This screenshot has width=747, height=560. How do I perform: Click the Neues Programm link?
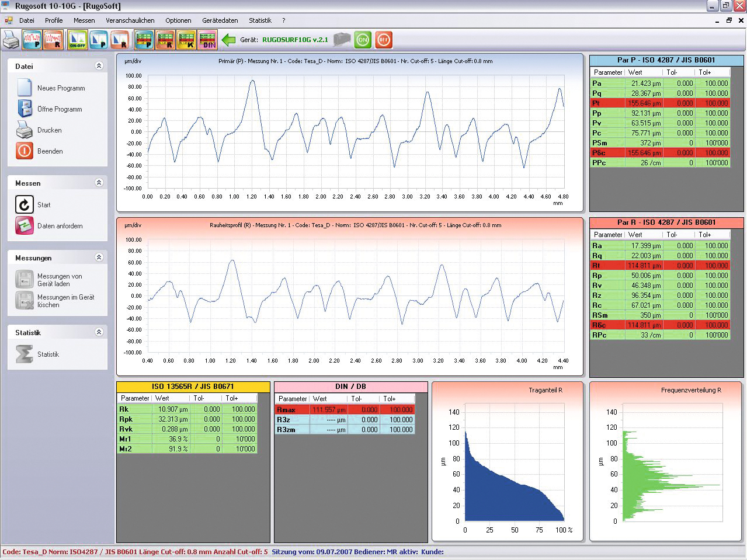[x=61, y=88]
